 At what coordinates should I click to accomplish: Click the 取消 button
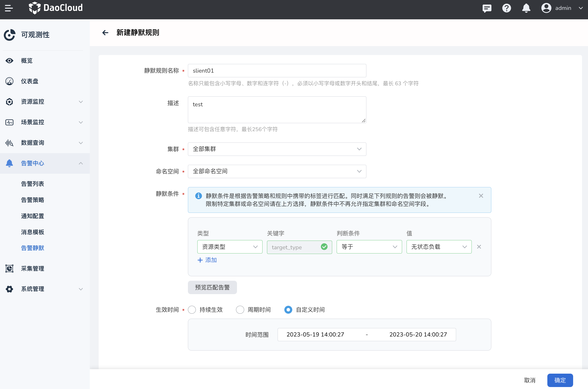(530, 380)
